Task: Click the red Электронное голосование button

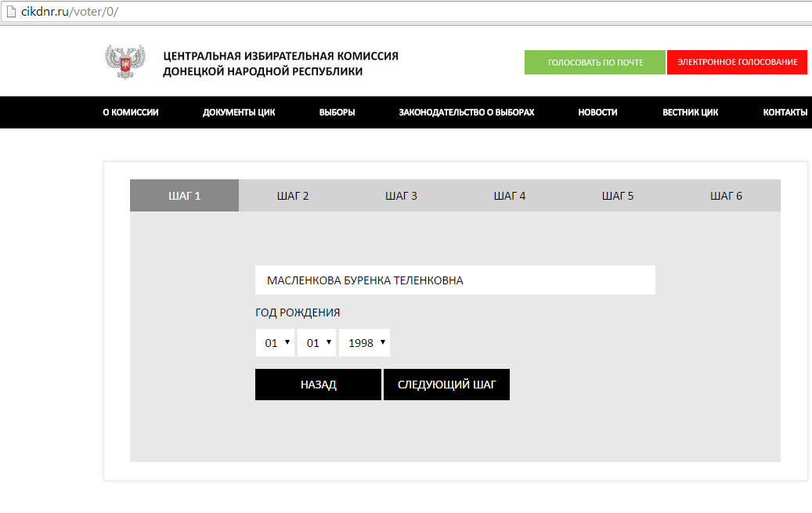Action: pos(737,62)
